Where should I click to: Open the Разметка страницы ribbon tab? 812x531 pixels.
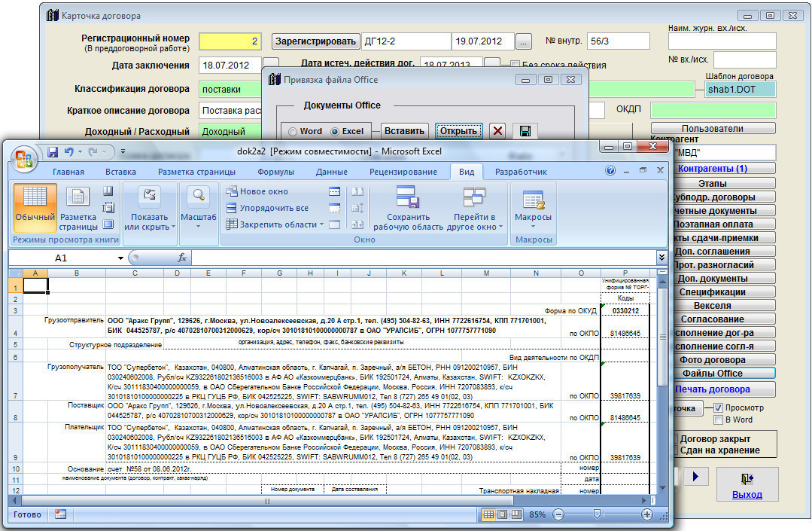pyautogui.click(x=196, y=172)
